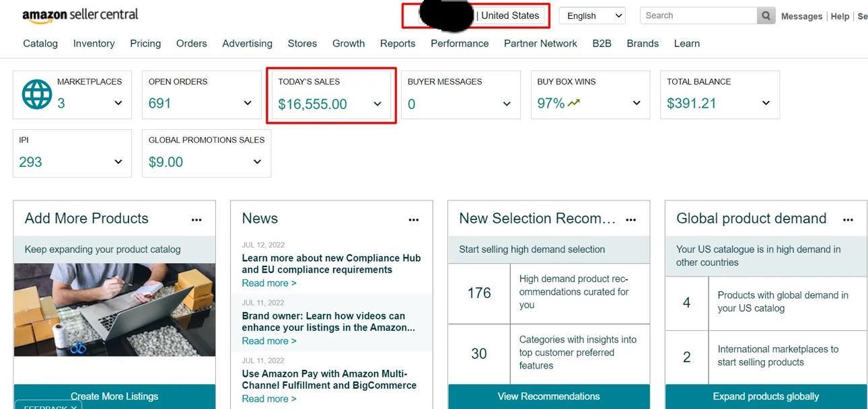The height and width of the screenshot is (409, 868).
Task: Expand the IPI score card
Action: (118, 161)
